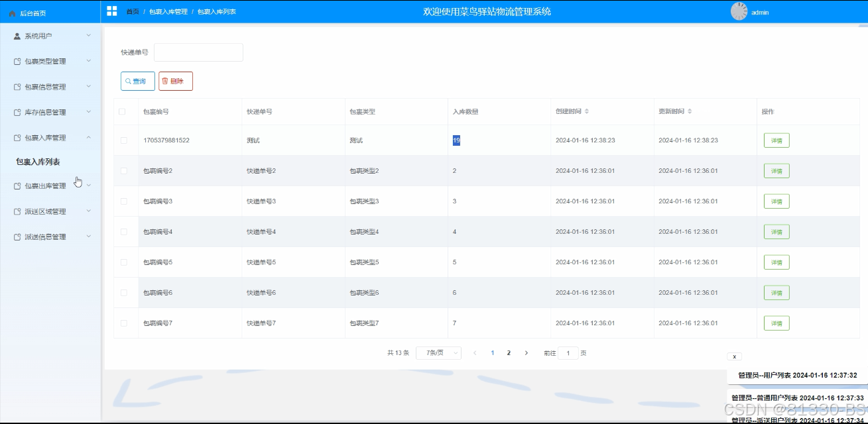Click the 入库数量 column header
Image resolution: width=868 pixels, height=424 pixels.
pos(465,111)
